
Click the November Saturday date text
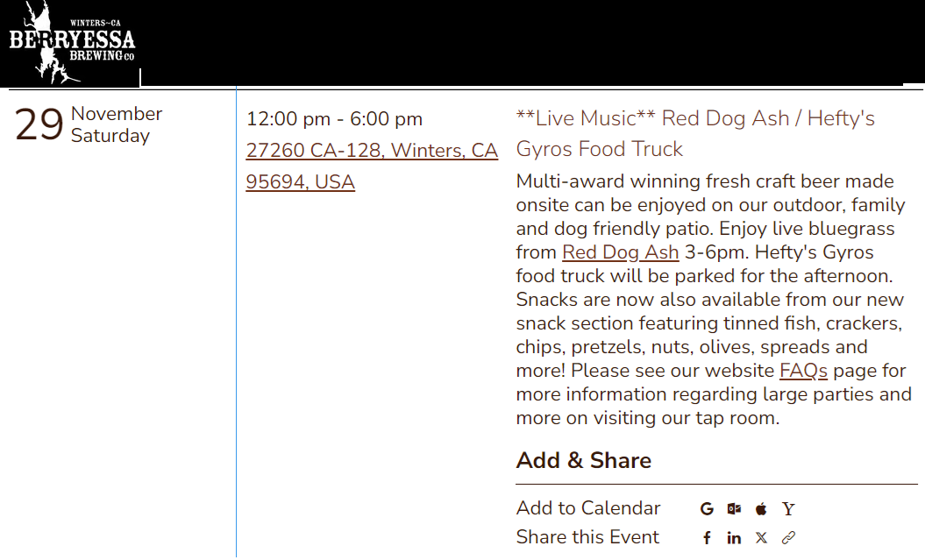click(116, 124)
